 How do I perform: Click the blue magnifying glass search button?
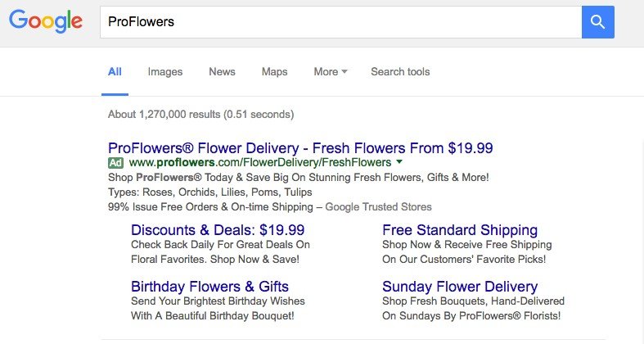pyautogui.click(x=597, y=22)
